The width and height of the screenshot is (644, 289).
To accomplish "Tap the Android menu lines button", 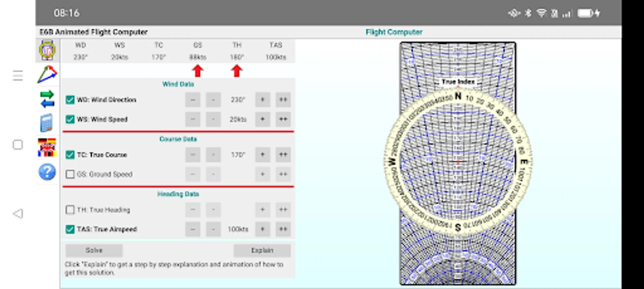I will click(18, 76).
